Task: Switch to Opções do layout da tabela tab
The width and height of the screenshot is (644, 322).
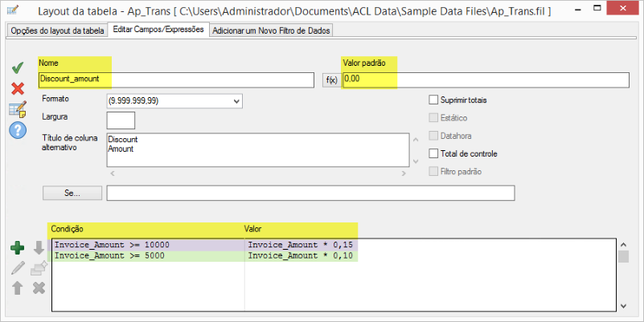Action: pos(56,31)
